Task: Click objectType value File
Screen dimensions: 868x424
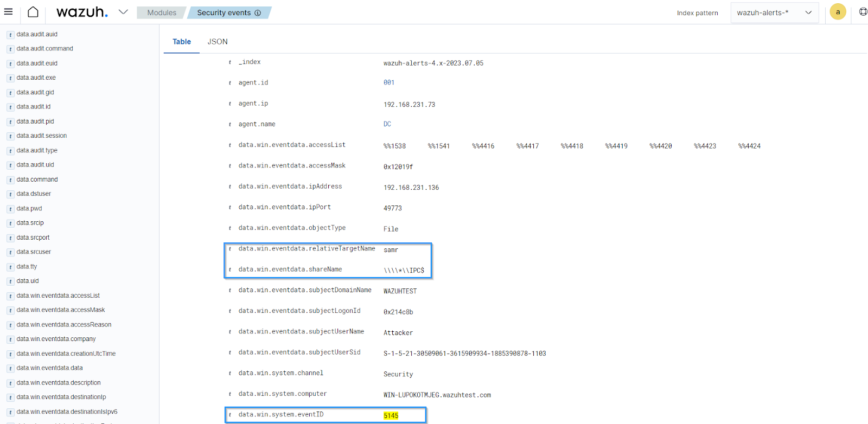Action: [391, 229]
